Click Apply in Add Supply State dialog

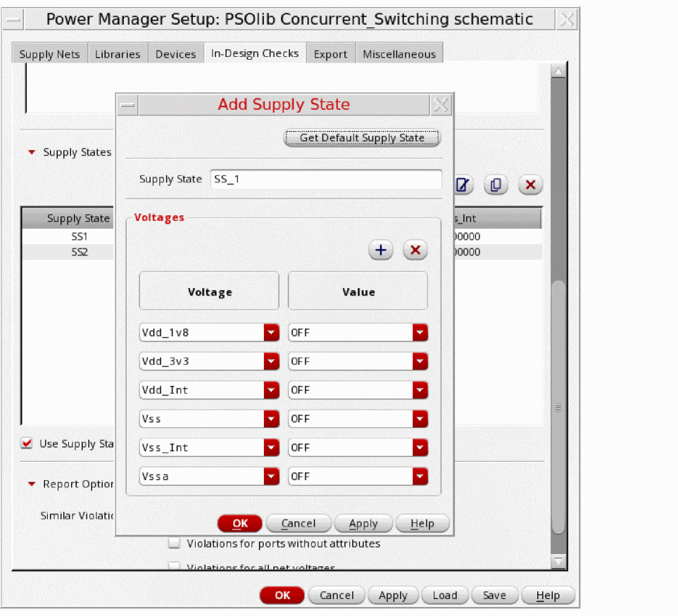pos(363,524)
